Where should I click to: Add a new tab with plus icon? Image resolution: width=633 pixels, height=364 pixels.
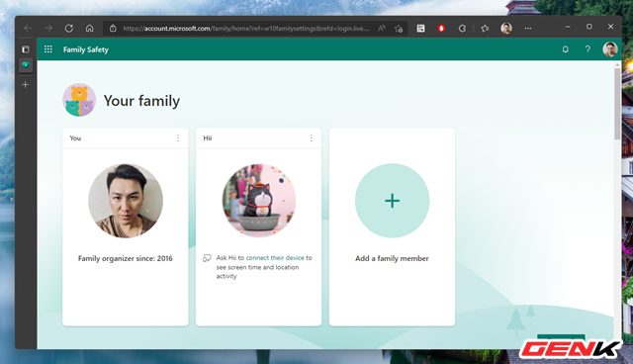(x=26, y=85)
